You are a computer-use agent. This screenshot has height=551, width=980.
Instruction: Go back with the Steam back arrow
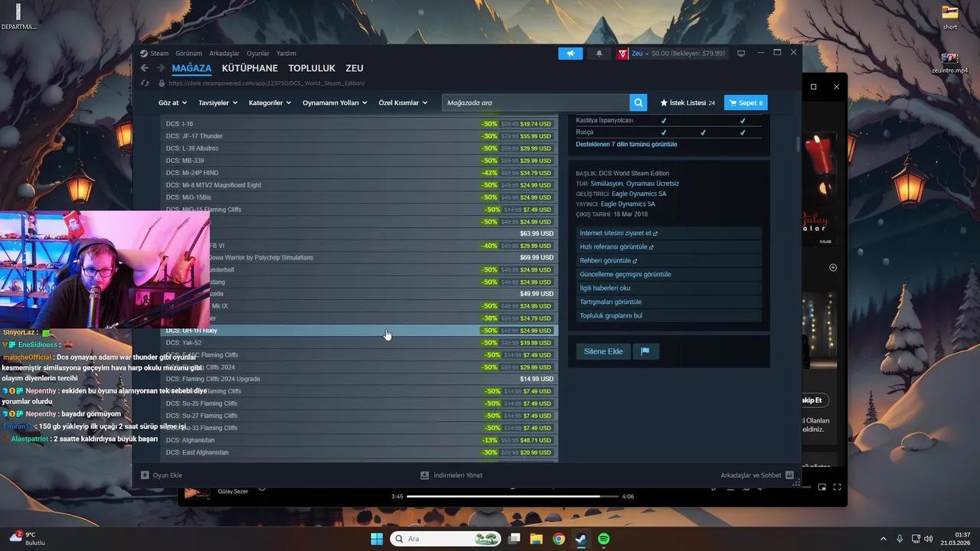tap(144, 68)
